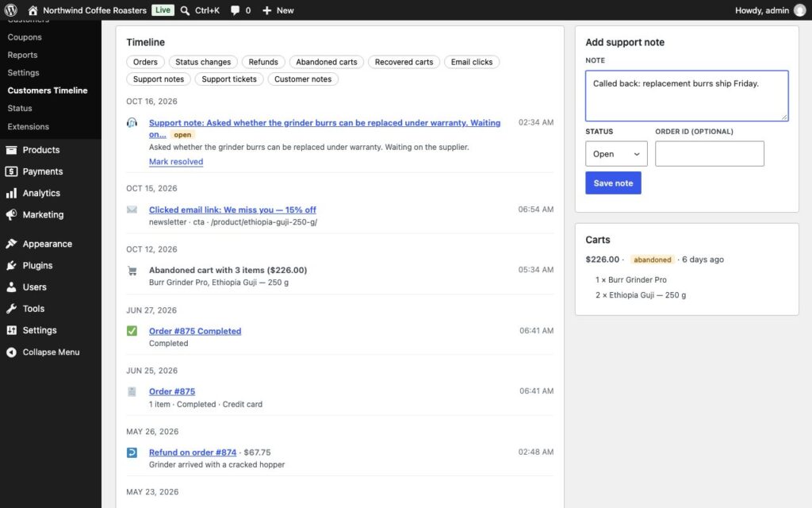Click the Northwind Coffee Roasters site name
This screenshot has width=812, height=508.
95,10
